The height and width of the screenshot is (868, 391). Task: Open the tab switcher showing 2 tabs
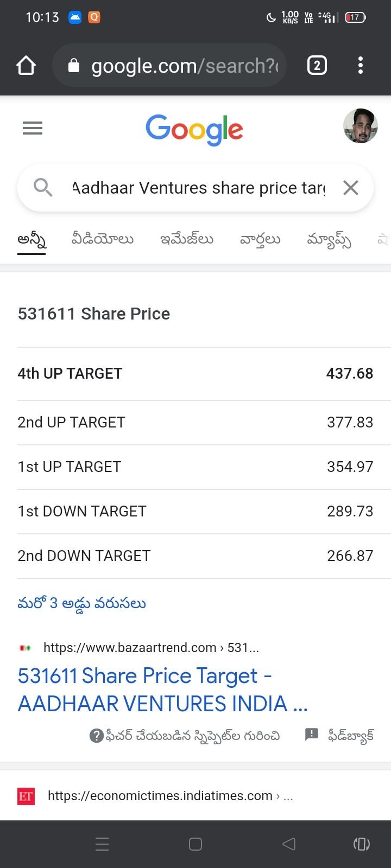pos(317,66)
